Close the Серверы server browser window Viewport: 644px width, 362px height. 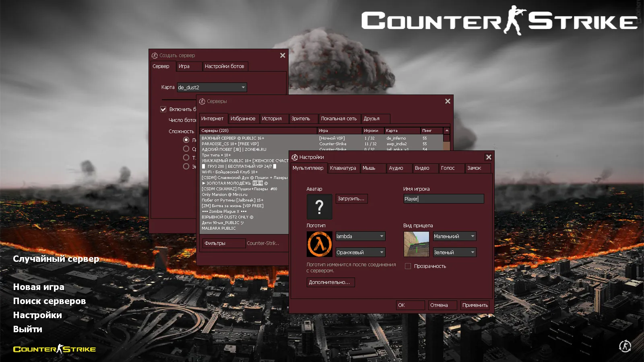[x=448, y=101]
